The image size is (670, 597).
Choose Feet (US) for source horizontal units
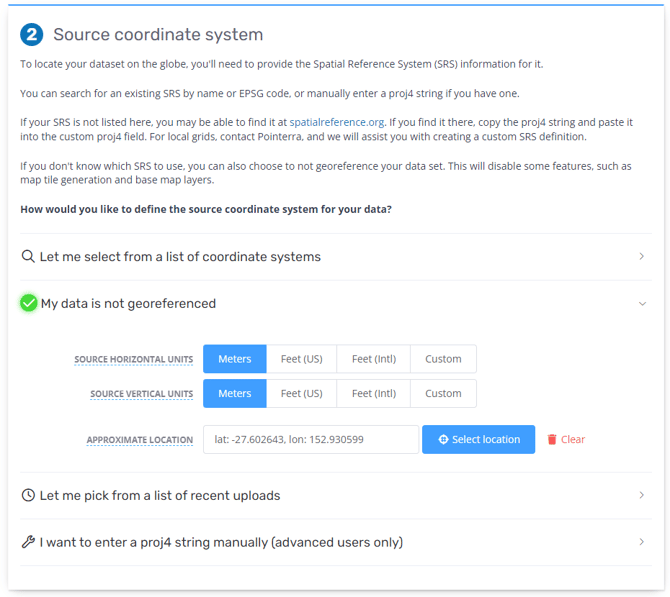click(x=301, y=359)
